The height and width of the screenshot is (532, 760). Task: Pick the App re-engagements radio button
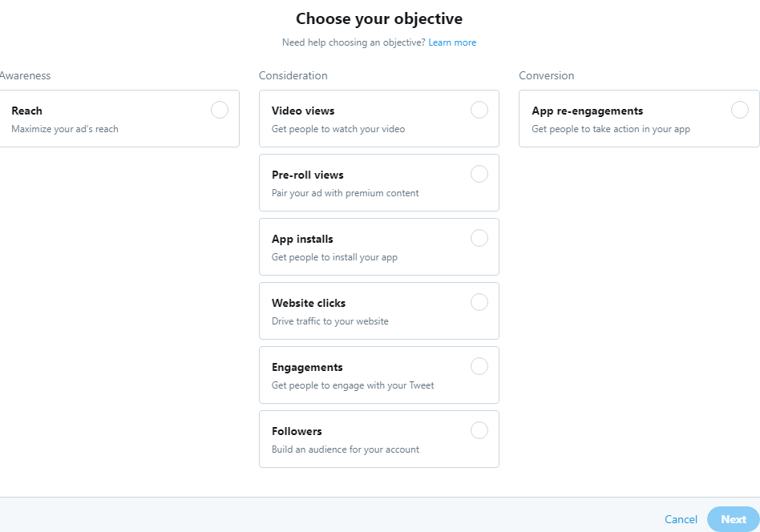tap(740, 110)
